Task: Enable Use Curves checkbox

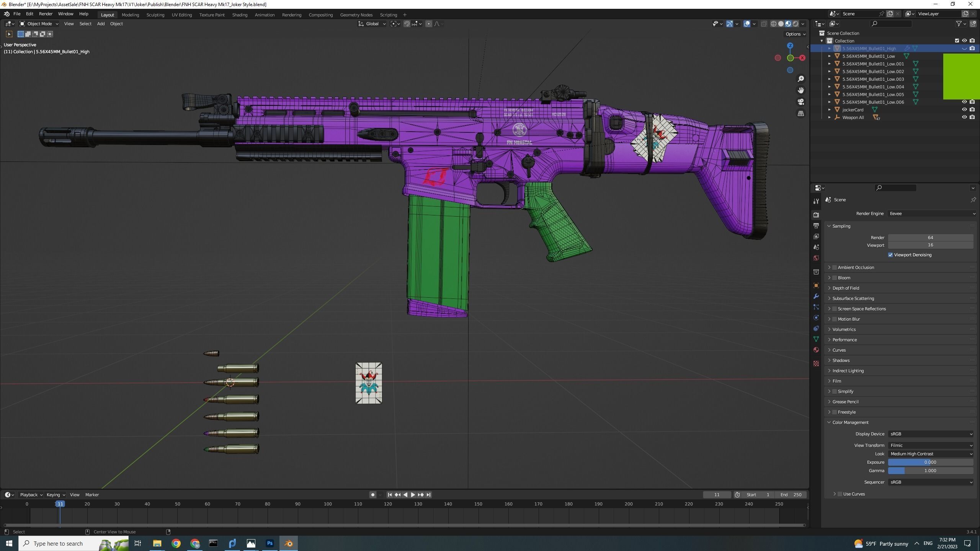Action: [840, 494]
